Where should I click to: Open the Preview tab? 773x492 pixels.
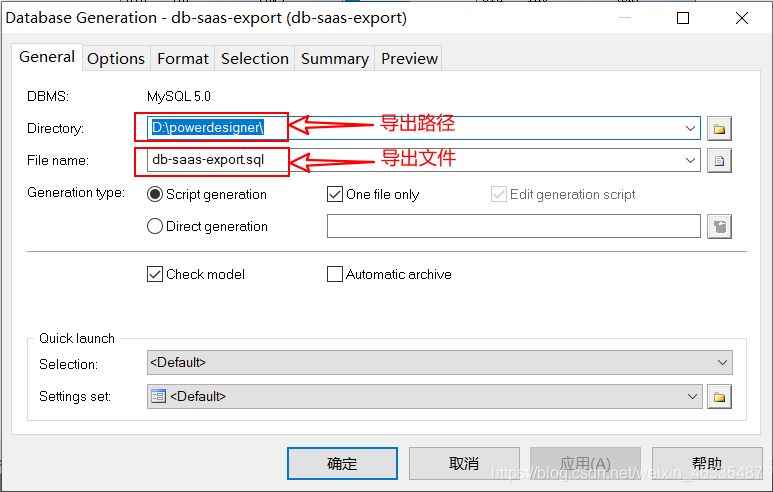point(409,59)
